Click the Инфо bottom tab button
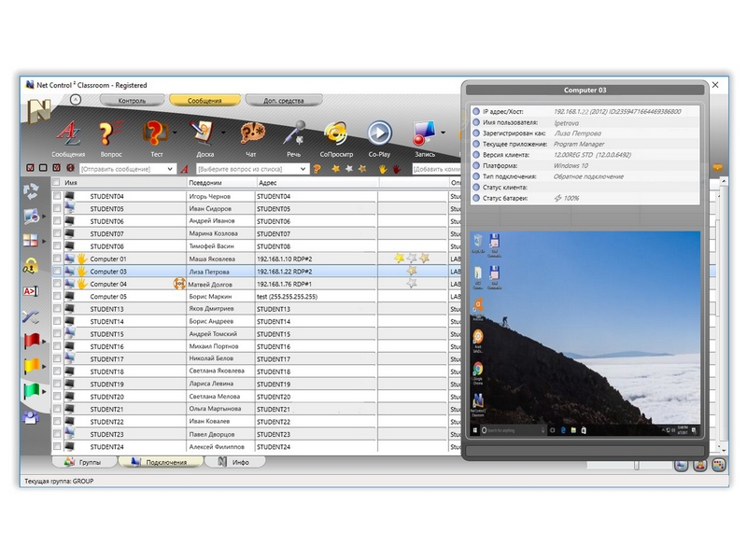Screen dimensions: 747x560 235,462
